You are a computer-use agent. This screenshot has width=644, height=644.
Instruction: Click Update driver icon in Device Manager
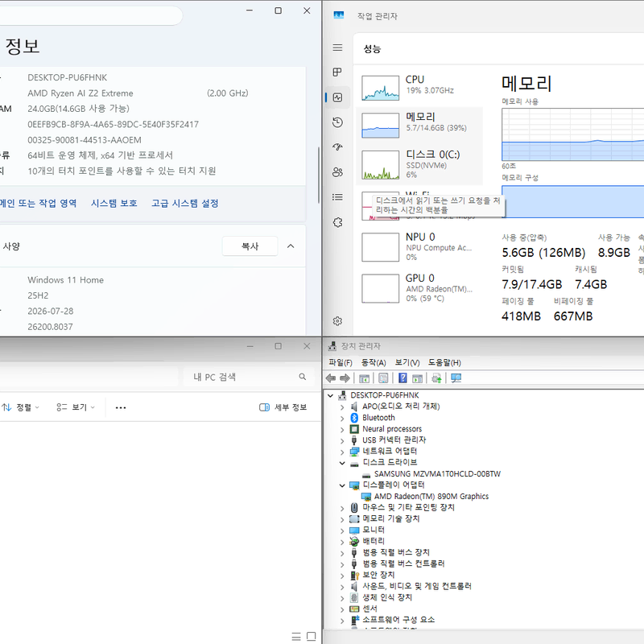pos(436,378)
